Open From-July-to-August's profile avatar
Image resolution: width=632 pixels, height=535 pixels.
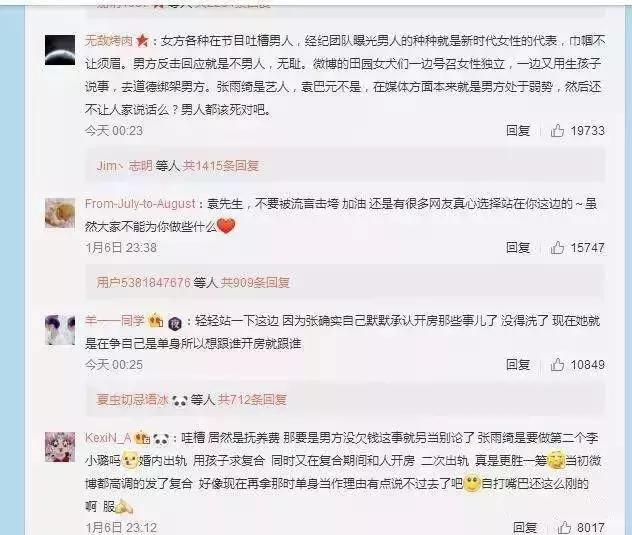(60, 213)
